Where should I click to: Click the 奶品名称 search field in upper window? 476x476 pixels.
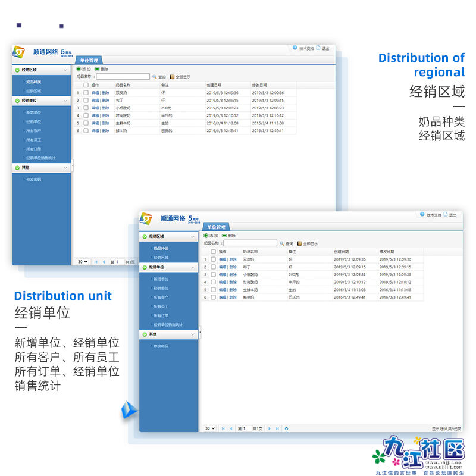pos(123,77)
